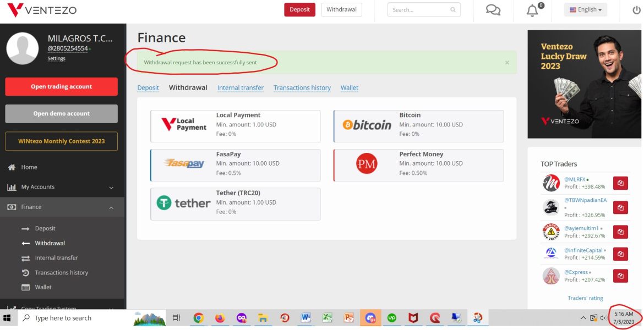This screenshot has width=644, height=330.
Task: Dismiss the withdrawal success message
Action: click(x=507, y=62)
